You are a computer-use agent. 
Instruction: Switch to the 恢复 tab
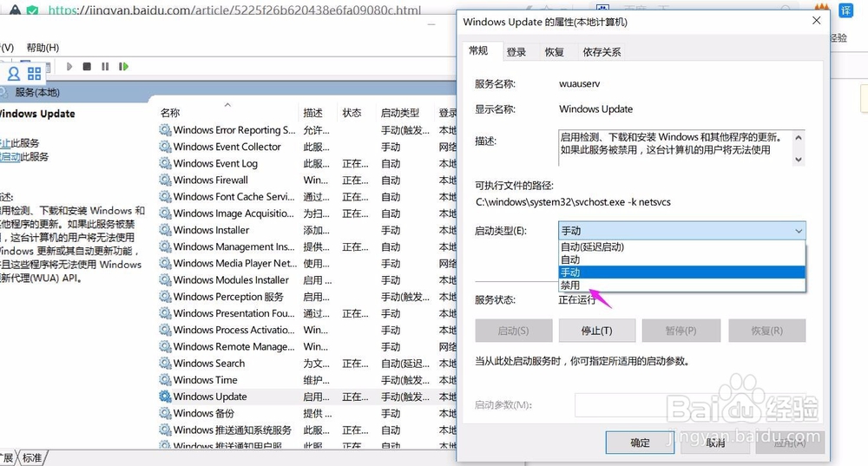click(x=554, y=52)
